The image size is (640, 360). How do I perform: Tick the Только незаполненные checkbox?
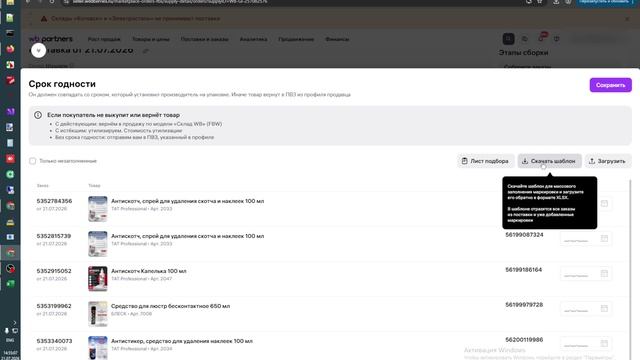(x=32, y=161)
